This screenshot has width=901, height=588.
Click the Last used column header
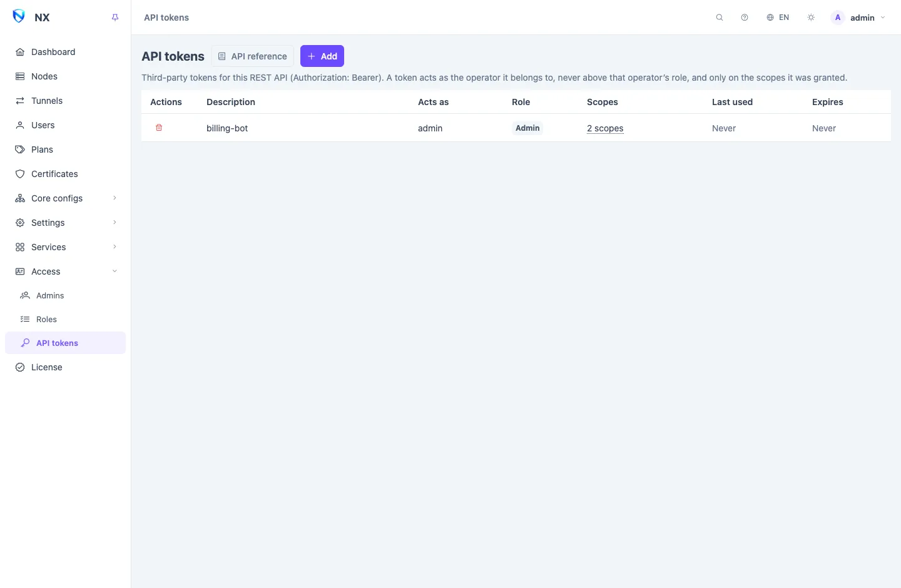point(732,102)
